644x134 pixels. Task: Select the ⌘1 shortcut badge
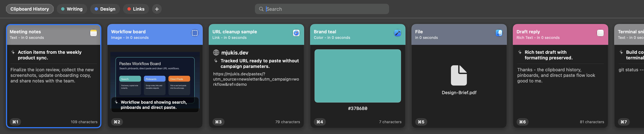(15, 122)
